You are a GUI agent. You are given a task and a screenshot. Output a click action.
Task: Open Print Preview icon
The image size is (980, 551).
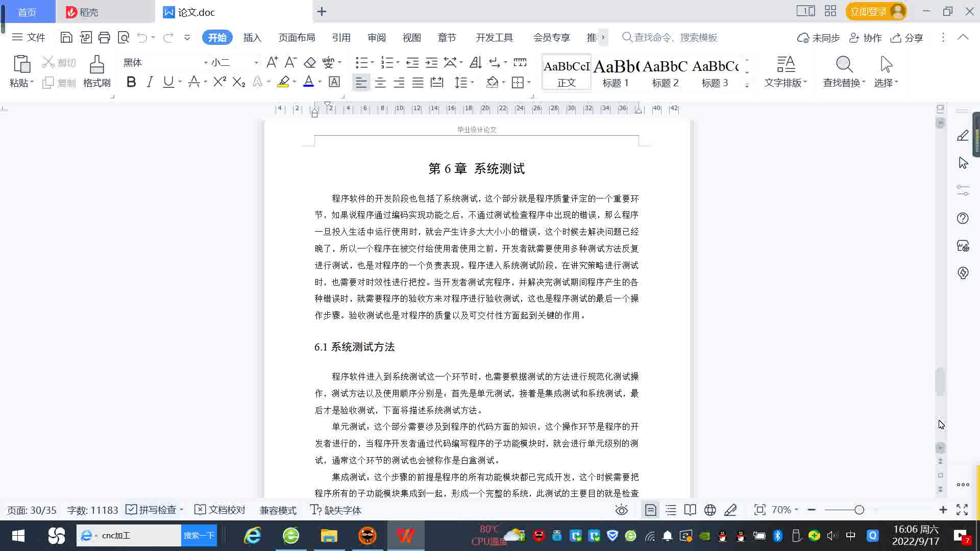124,37
